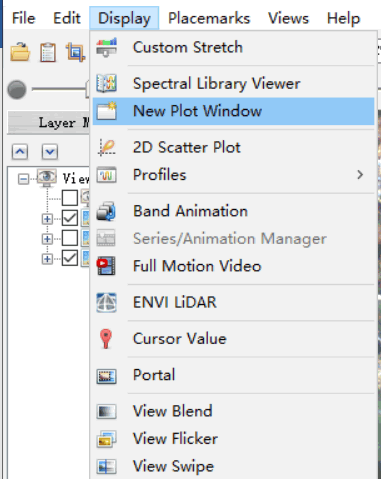
Task: Open the Portal icon entry
Action: 106,376
